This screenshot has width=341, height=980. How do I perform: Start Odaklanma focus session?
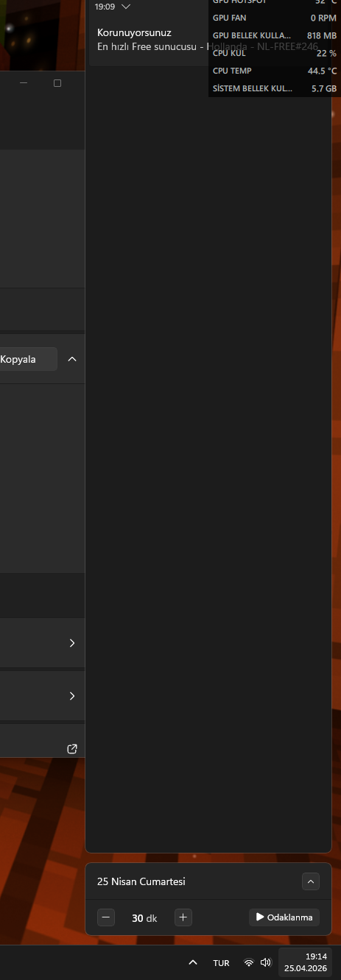point(284,917)
